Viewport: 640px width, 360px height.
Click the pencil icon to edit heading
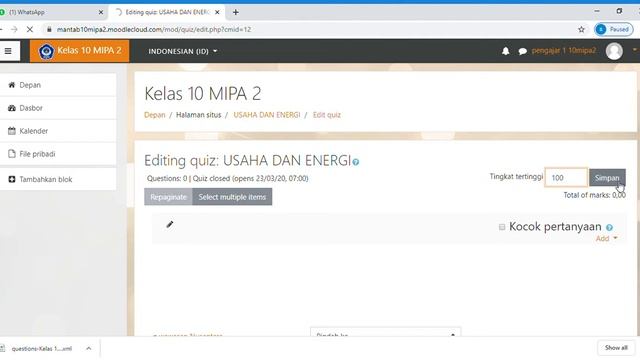tap(170, 224)
